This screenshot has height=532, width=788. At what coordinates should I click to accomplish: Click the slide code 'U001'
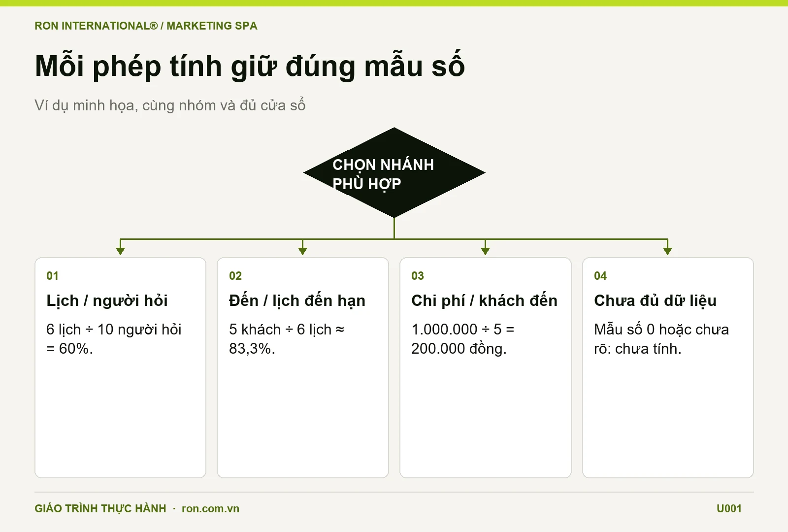coord(729,508)
